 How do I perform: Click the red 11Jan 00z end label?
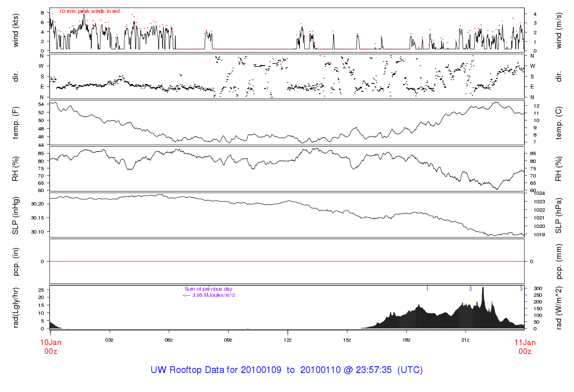(524, 346)
